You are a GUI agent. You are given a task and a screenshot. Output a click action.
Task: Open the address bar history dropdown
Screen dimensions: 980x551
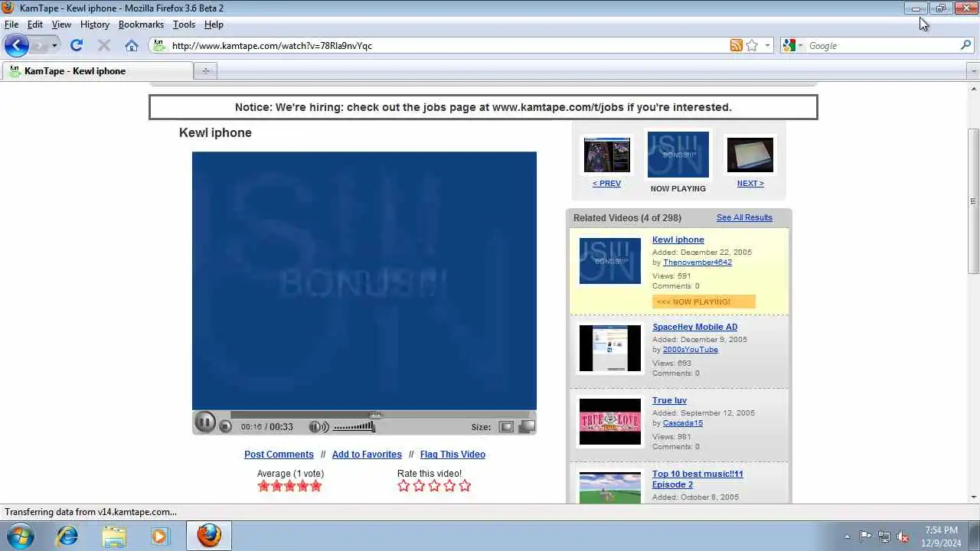767,45
